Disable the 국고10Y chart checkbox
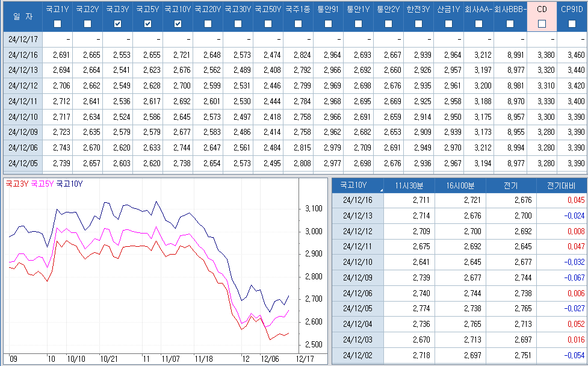 [178, 24]
